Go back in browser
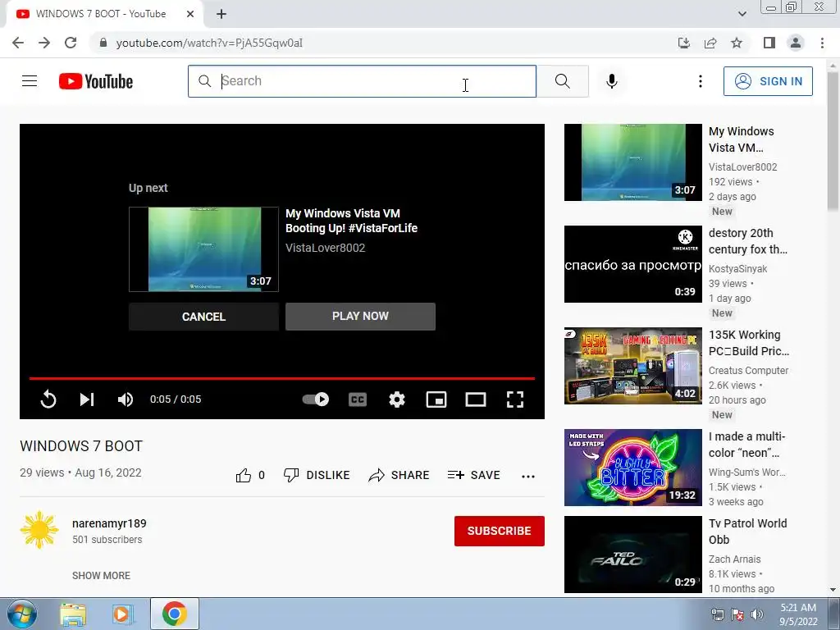Image resolution: width=840 pixels, height=630 pixels. [x=18, y=43]
